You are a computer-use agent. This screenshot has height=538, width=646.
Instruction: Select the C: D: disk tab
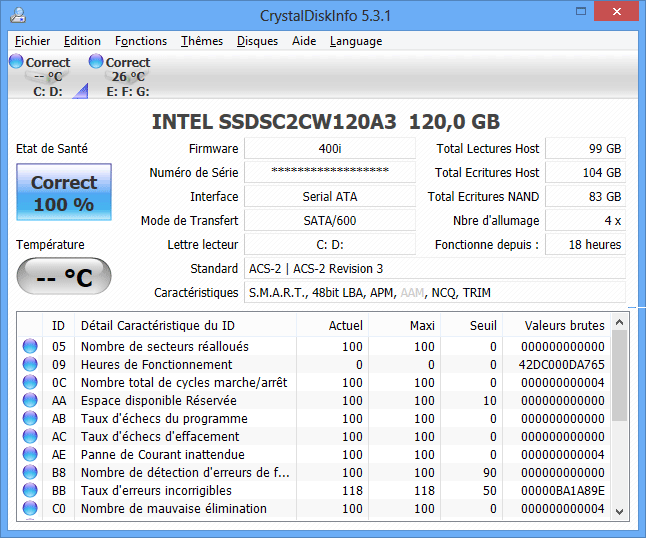point(48,77)
